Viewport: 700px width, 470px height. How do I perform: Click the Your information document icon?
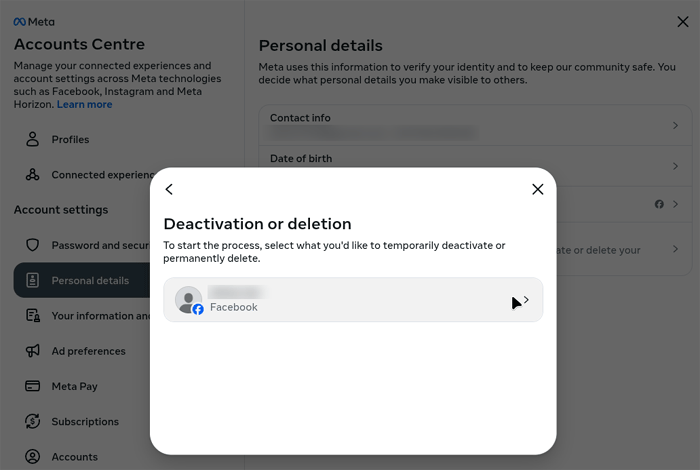point(33,316)
